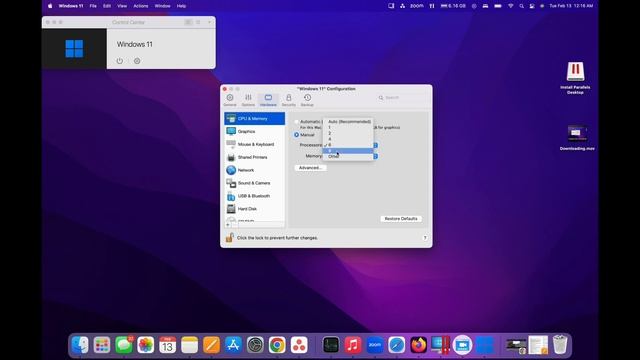Open the File menu
This screenshot has height=360, width=640.
pyautogui.click(x=93, y=6)
